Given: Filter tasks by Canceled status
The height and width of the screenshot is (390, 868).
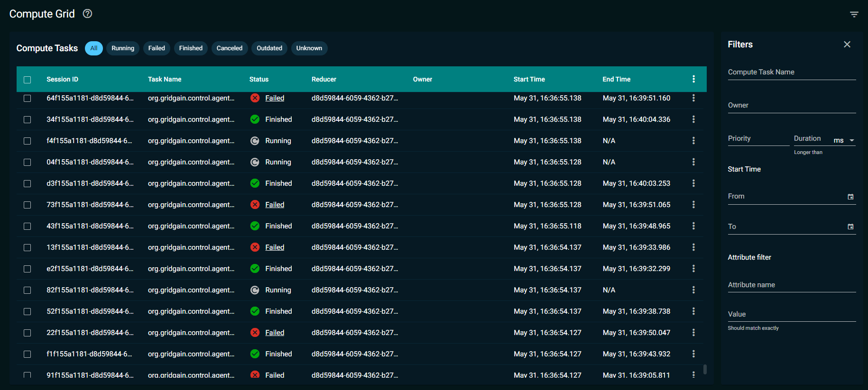Looking at the screenshot, I should coord(230,48).
